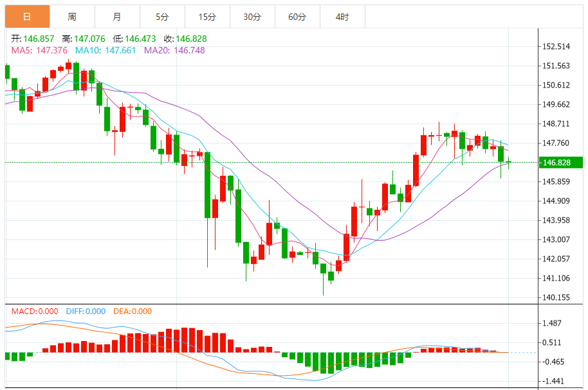Click the 1.487 MACD axis label

click(x=552, y=323)
